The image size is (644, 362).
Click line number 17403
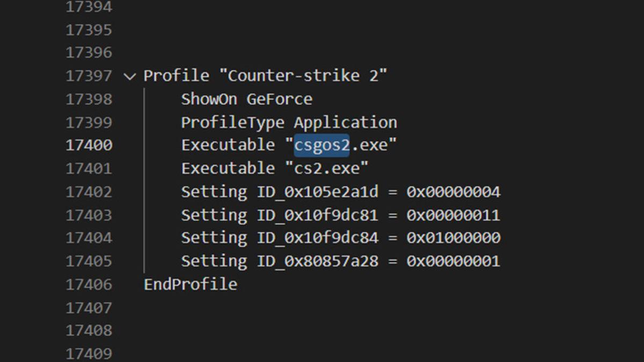click(89, 215)
